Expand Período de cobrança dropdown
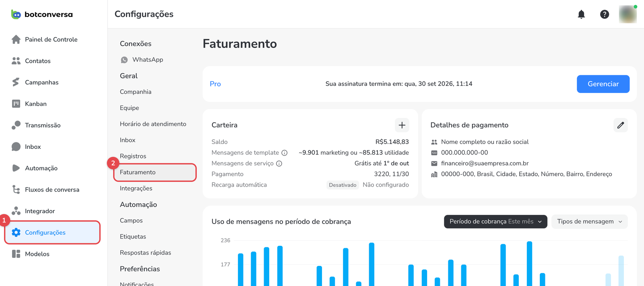The width and height of the screenshot is (644, 286). [495, 222]
